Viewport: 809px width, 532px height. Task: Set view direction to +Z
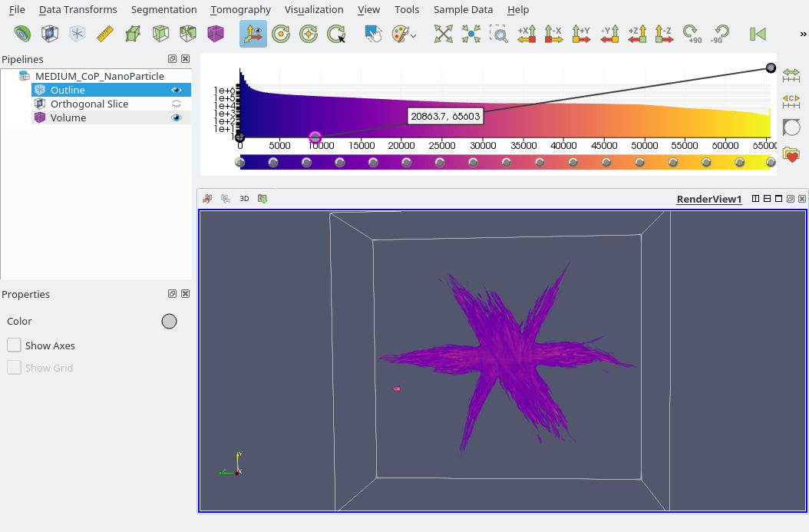click(x=636, y=34)
